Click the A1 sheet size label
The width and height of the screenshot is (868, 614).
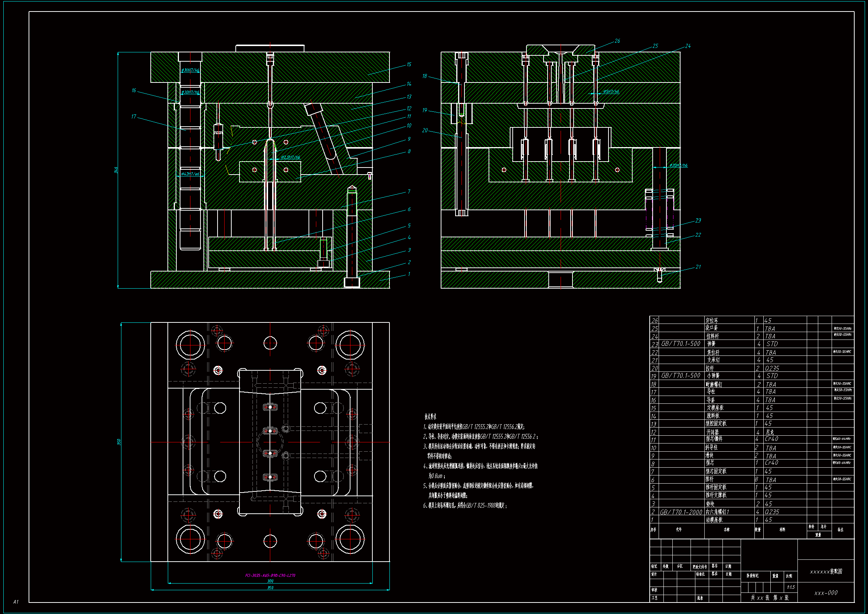pos(16,601)
